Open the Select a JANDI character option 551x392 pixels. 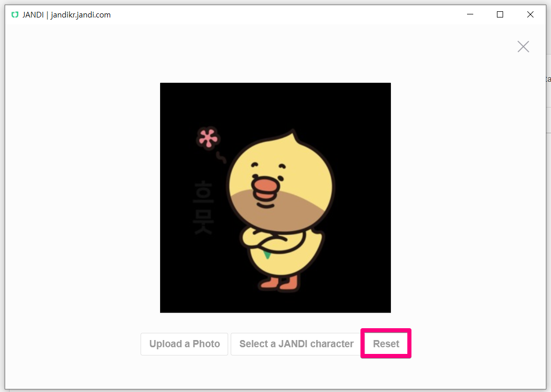pos(296,344)
